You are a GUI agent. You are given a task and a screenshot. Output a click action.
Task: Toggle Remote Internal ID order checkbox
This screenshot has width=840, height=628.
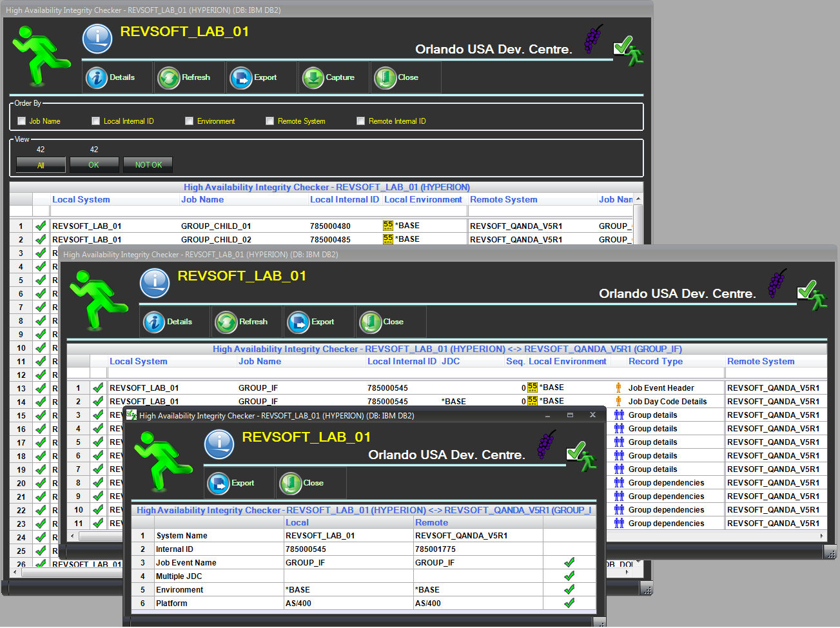tap(361, 121)
